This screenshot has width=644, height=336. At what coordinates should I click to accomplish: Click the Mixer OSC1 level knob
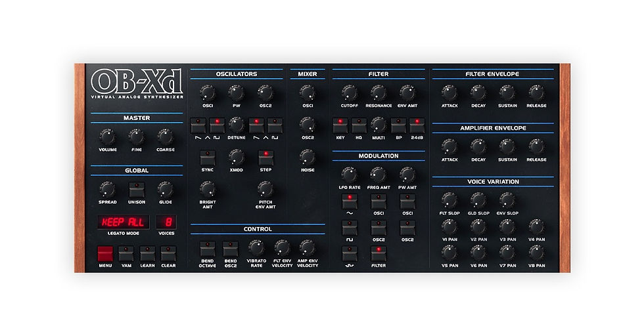click(308, 93)
